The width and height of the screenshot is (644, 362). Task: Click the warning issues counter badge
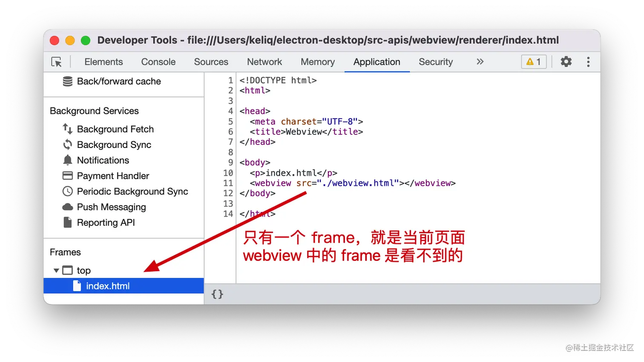tap(534, 62)
